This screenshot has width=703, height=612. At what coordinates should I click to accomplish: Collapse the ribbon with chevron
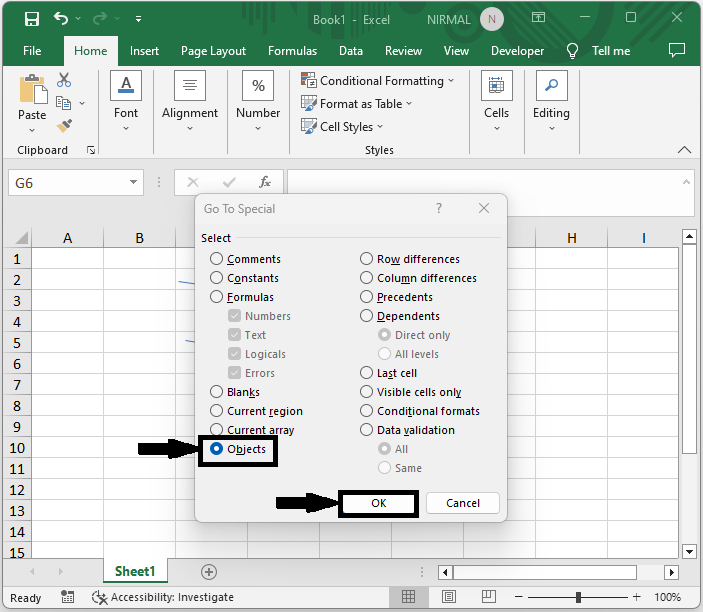point(684,150)
